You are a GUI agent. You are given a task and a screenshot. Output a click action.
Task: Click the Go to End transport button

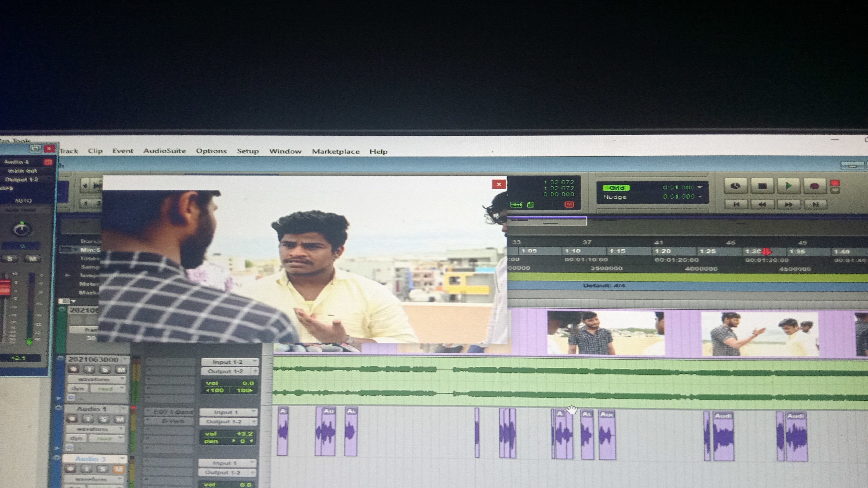[815, 204]
